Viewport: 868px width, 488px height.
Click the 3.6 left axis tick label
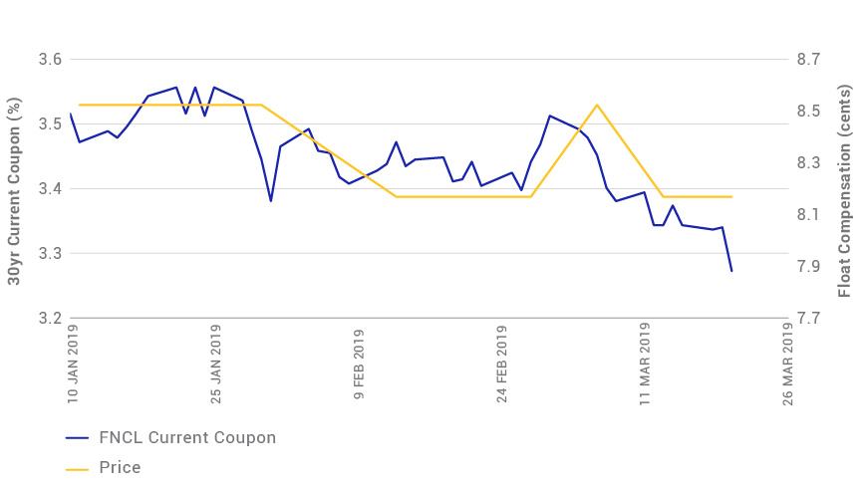point(50,60)
